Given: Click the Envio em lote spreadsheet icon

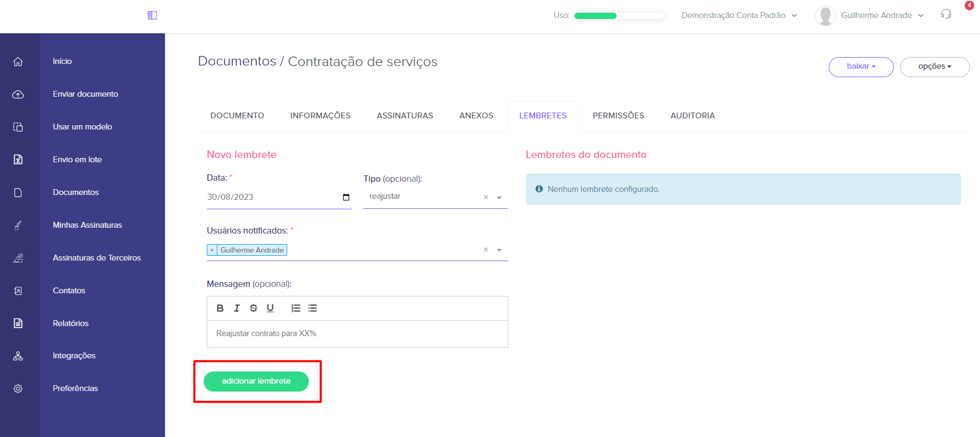Looking at the screenshot, I should 18,160.
